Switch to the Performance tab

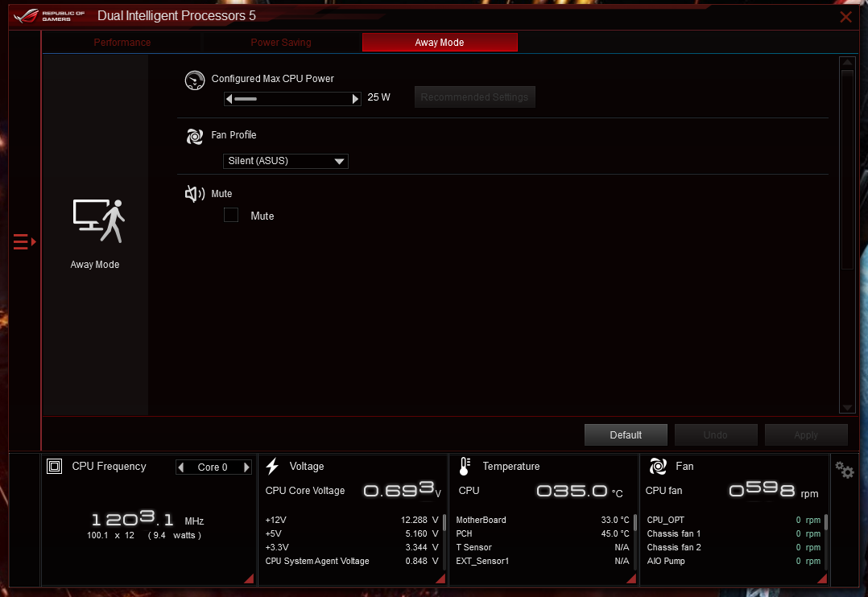[122, 43]
